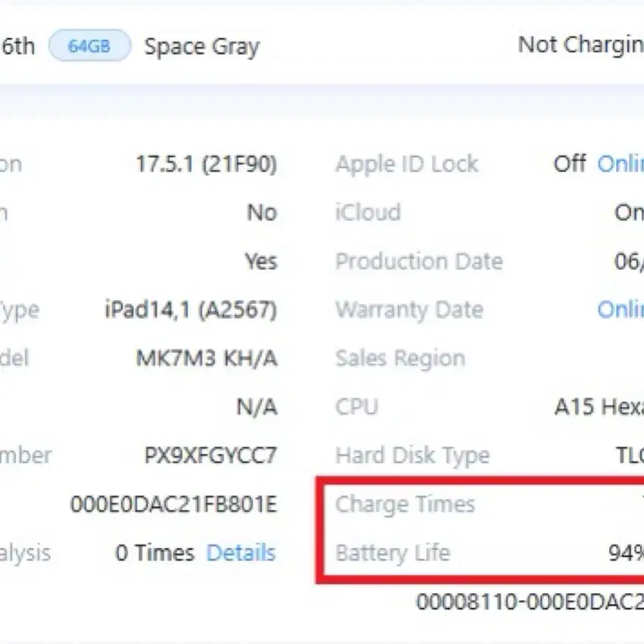The image size is (644, 644).
Task: Click the Not Charging status text
Action: [x=581, y=45]
